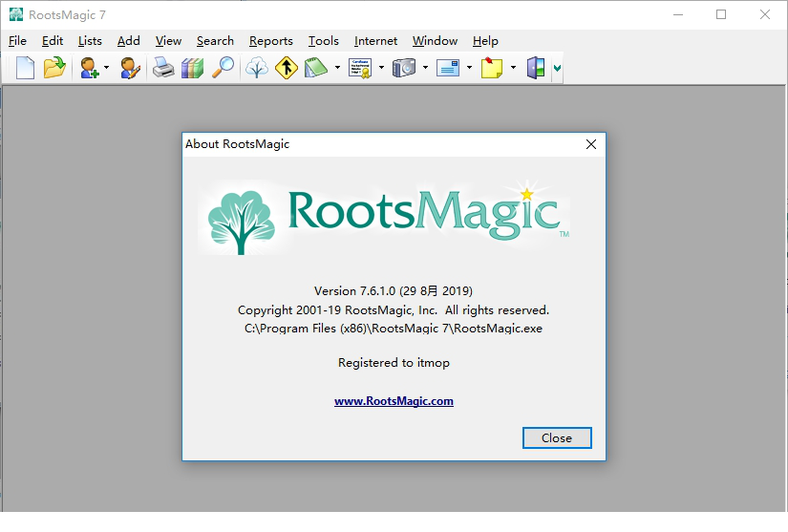Click the Copyright 2001-19 RootsMagic text
Viewport: 788px width, 532px height.
tap(394, 310)
